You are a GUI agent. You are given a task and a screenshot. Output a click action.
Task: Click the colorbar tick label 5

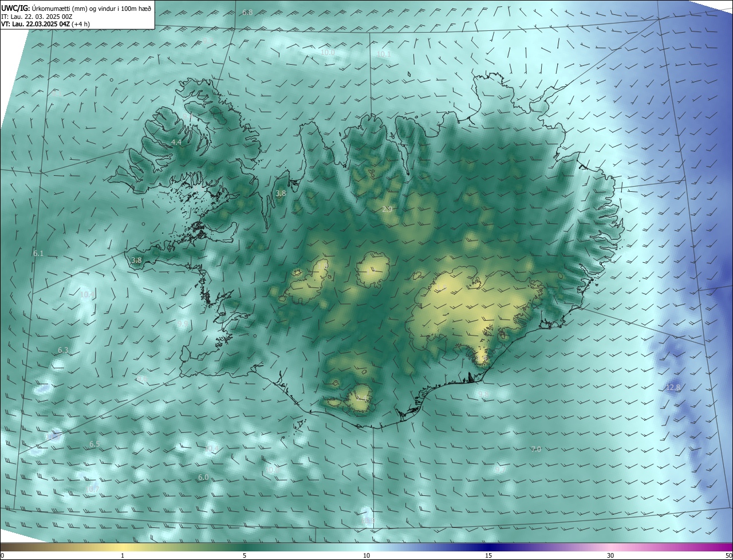click(245, 556)
